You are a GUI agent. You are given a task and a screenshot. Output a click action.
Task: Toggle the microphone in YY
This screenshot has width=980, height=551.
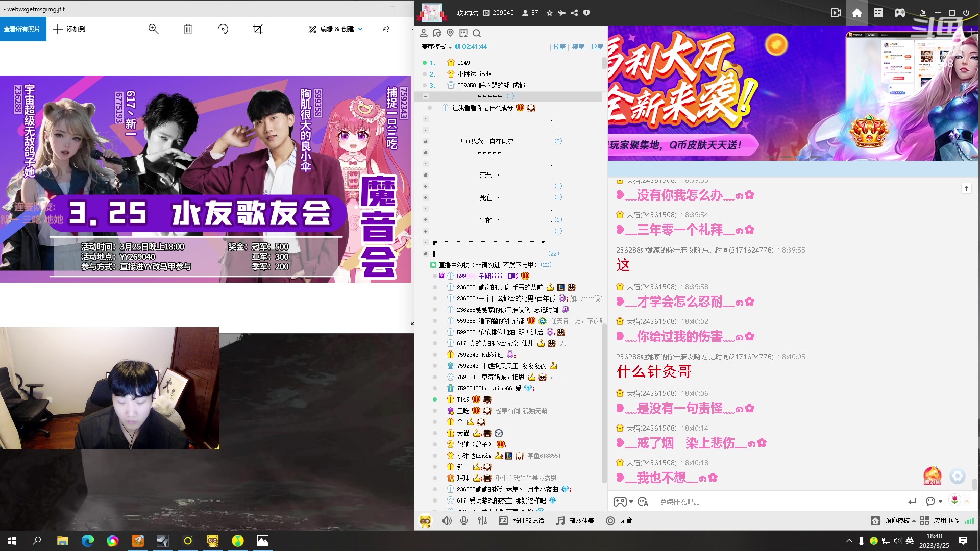coord(464,521)
